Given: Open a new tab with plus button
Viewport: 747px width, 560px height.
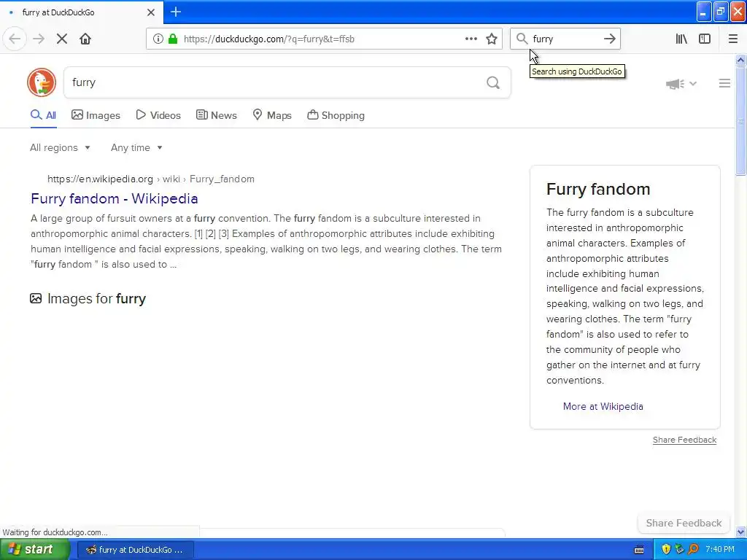Looking at the screenshot, I should pos(176,12).
